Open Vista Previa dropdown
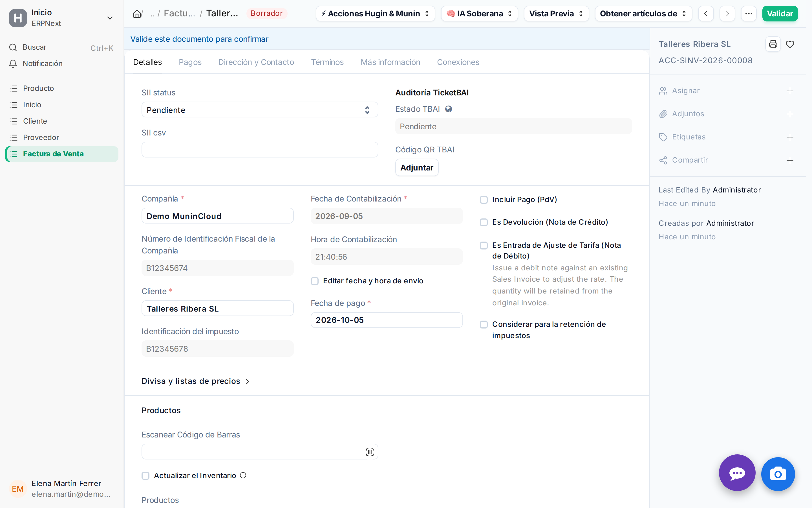 556,14
